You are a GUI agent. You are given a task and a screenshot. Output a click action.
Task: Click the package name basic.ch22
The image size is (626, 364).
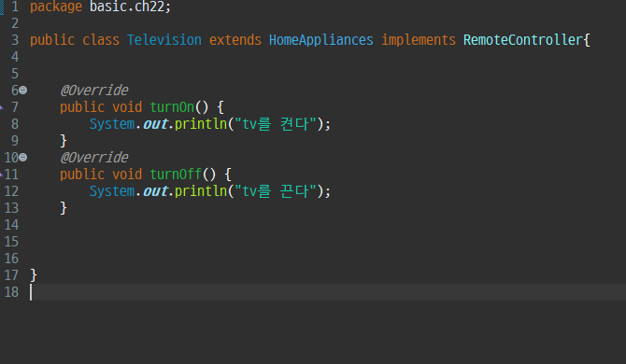pyautogui.click(x=127, y=7)
